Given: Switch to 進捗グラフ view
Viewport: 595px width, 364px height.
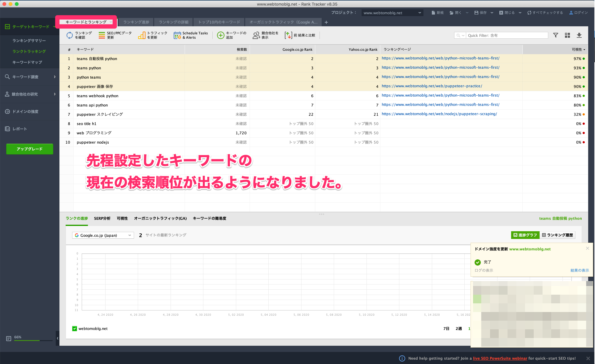Looking at the screenshot, I should (525, 235).
